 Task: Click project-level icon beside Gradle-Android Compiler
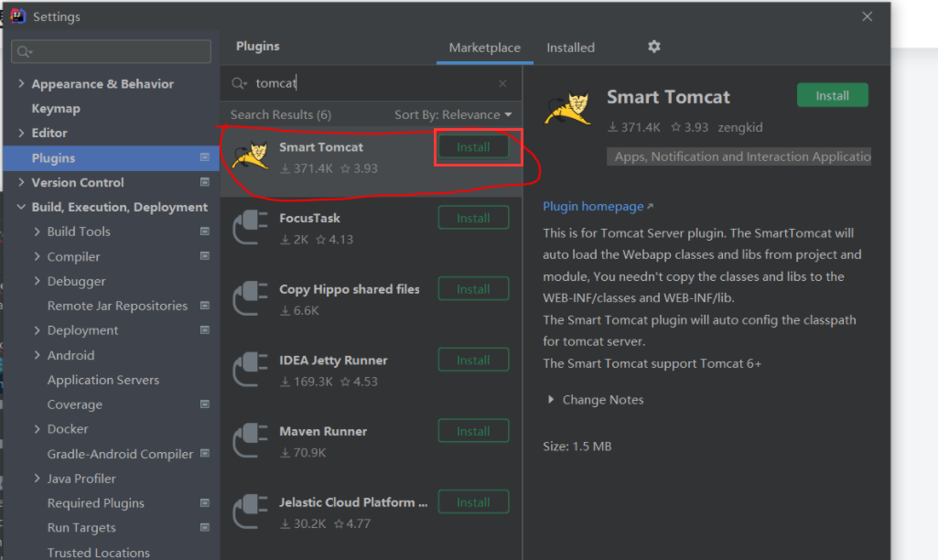[x=205, y=454]
